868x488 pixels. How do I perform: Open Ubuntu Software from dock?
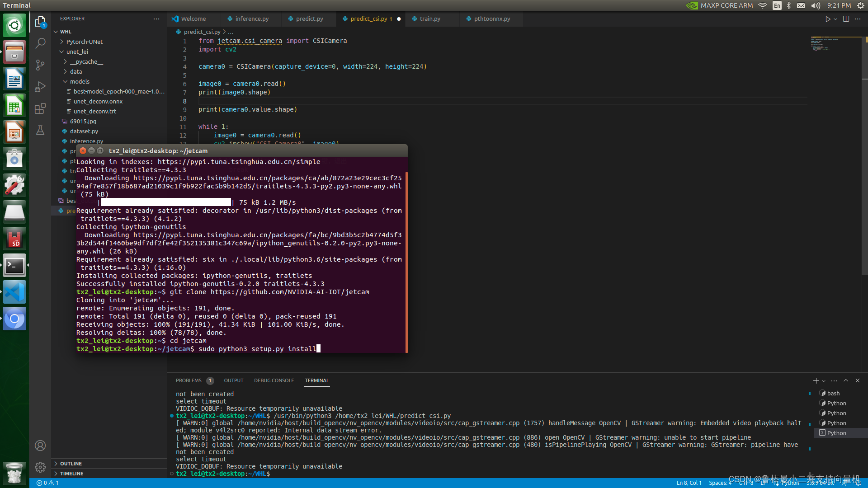14,159
